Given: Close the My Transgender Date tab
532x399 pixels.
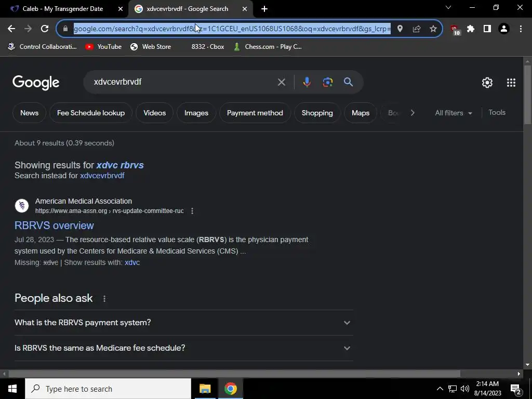Looking at the screenshot, I should pyautogui.click(x=121, y=9).
